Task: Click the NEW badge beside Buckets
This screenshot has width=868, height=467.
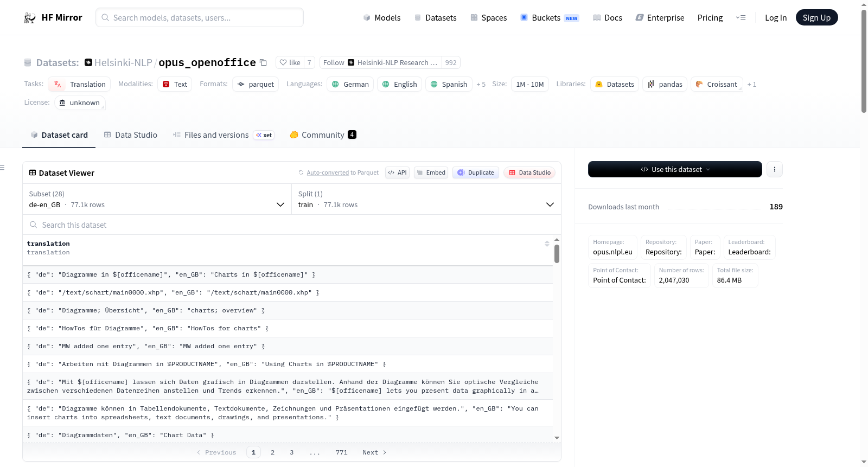Action: click(571, 18)
